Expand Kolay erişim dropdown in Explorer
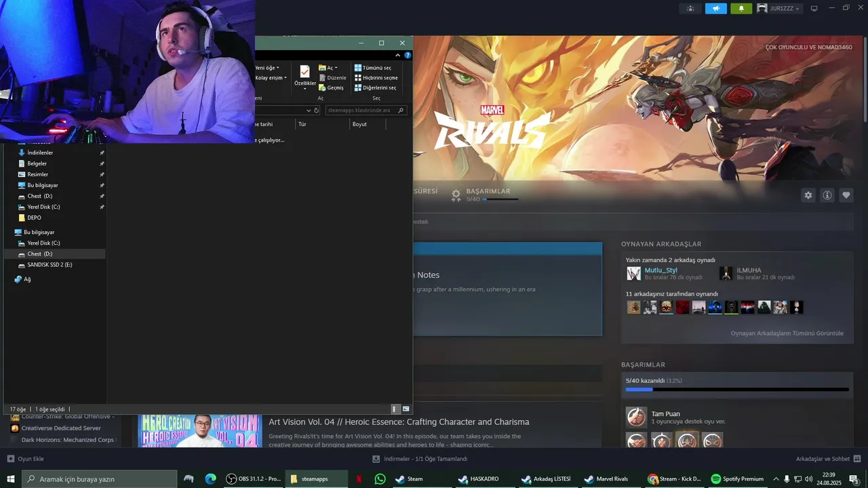868x488 pixels. (x=271, y=78)
